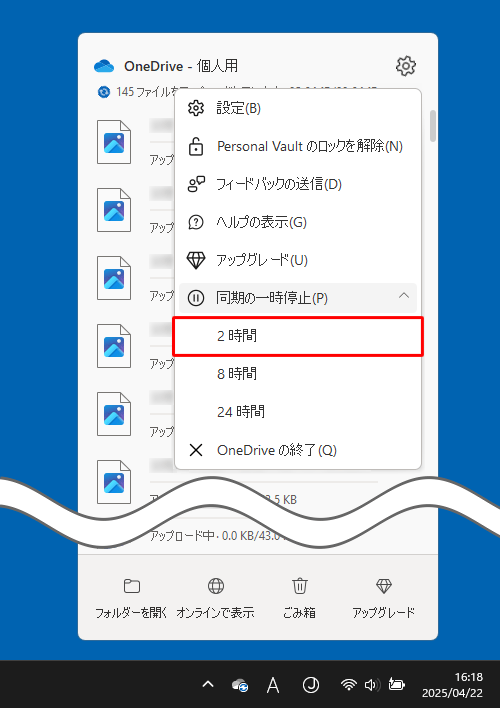Pause syncing for 24 時間
This screenshot has height=708, width=500.
pos(298,412)
